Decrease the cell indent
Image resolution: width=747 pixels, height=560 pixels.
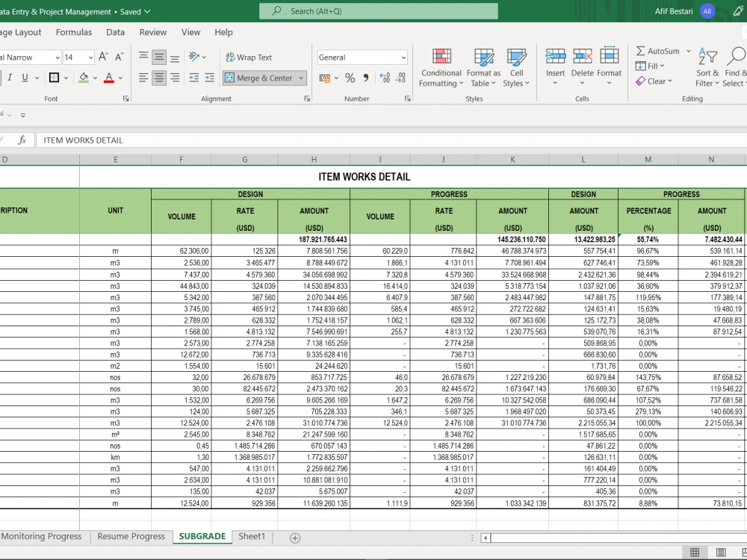194,78
